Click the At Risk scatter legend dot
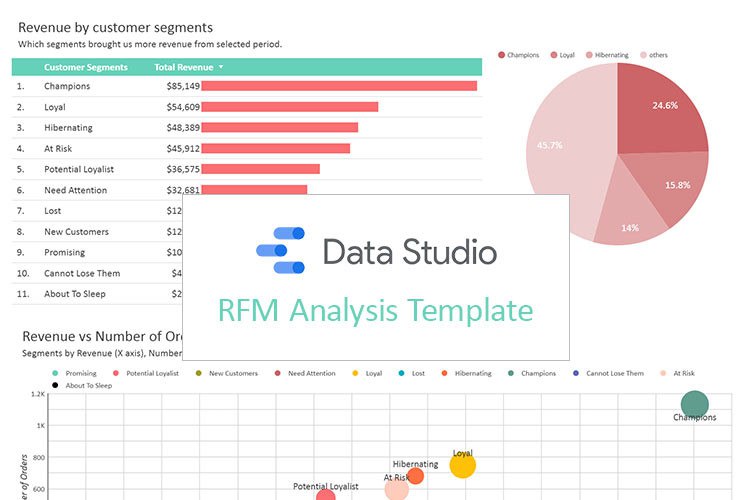 (x=663, y=373)
